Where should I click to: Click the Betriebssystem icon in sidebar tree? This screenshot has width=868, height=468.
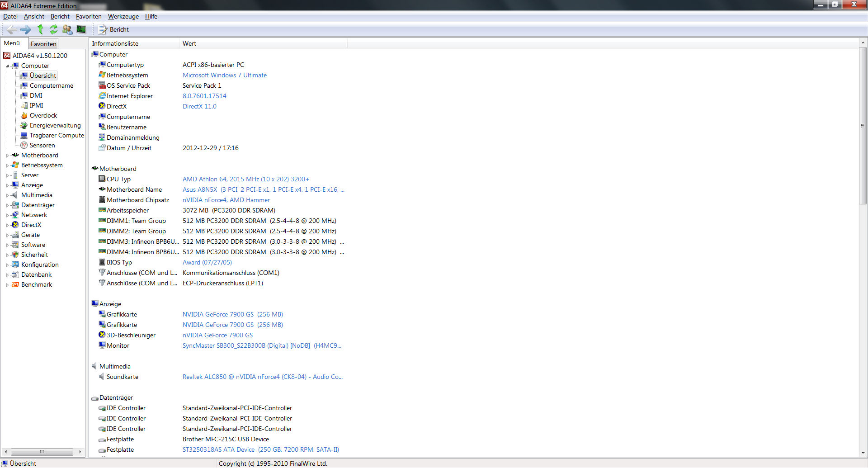pos(15,165)
